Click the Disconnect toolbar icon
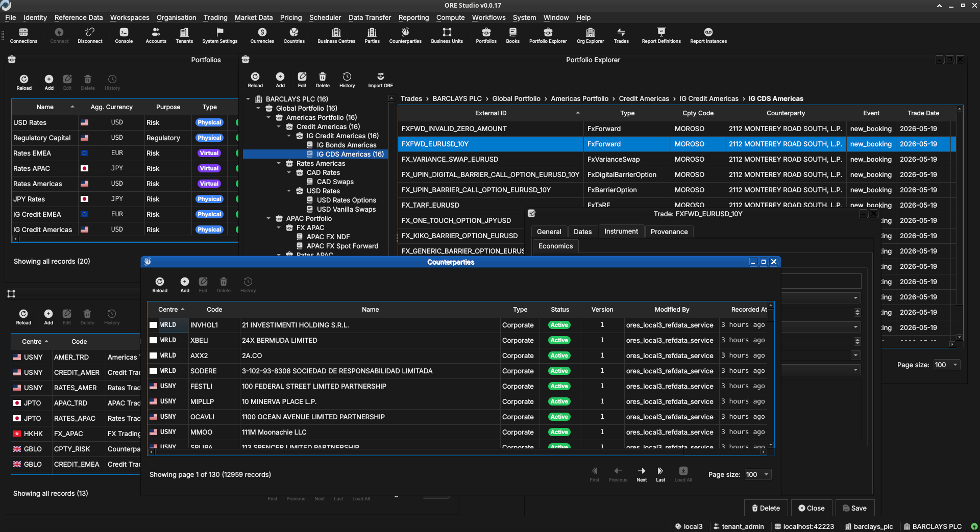 coord(90,36)
